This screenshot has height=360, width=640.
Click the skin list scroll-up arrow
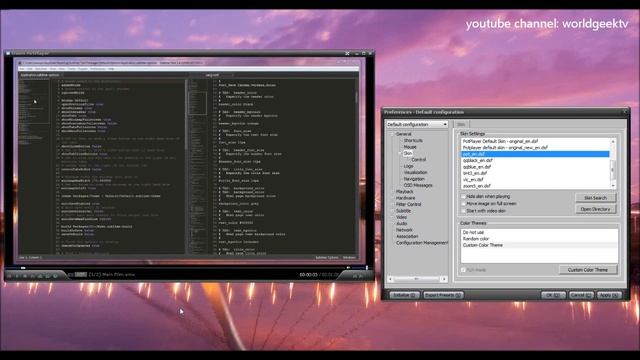click(613, 141)
